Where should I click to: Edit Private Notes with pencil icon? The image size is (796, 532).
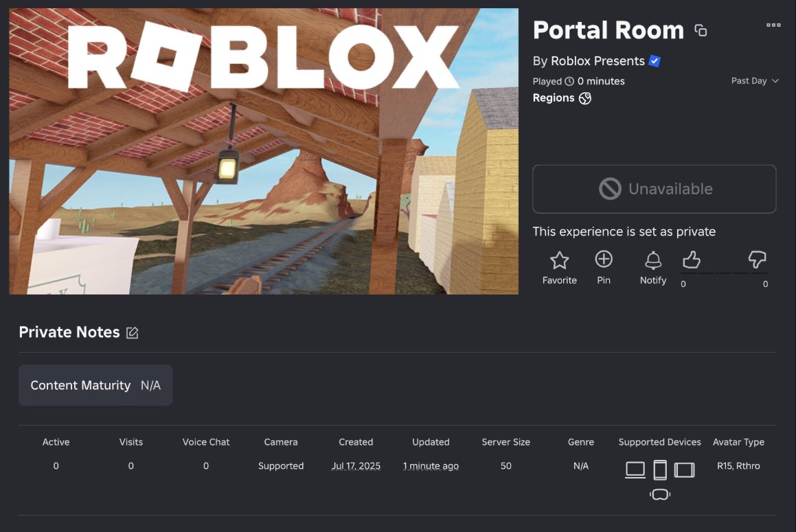132,332
